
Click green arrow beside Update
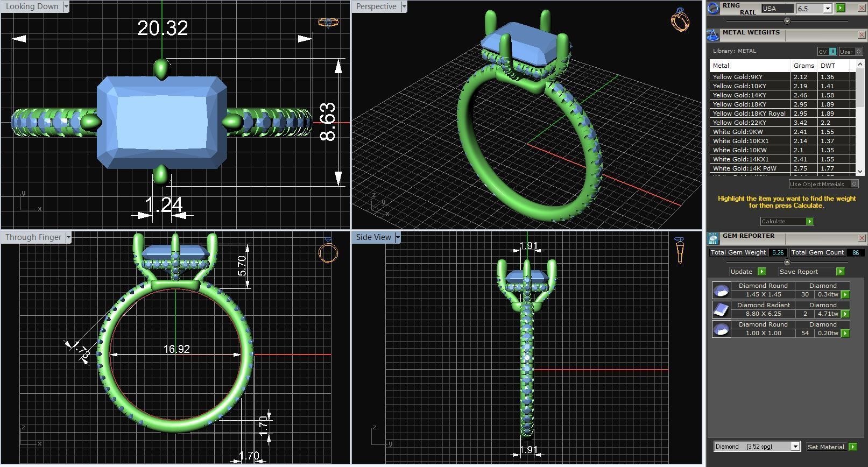(761, 271)
